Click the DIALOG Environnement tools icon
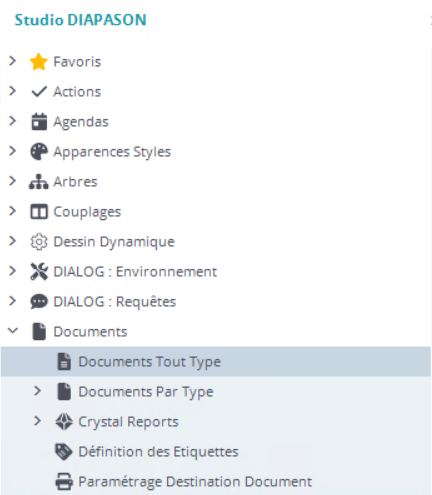This screenshot has width=432, height=495. coord(39,272)
